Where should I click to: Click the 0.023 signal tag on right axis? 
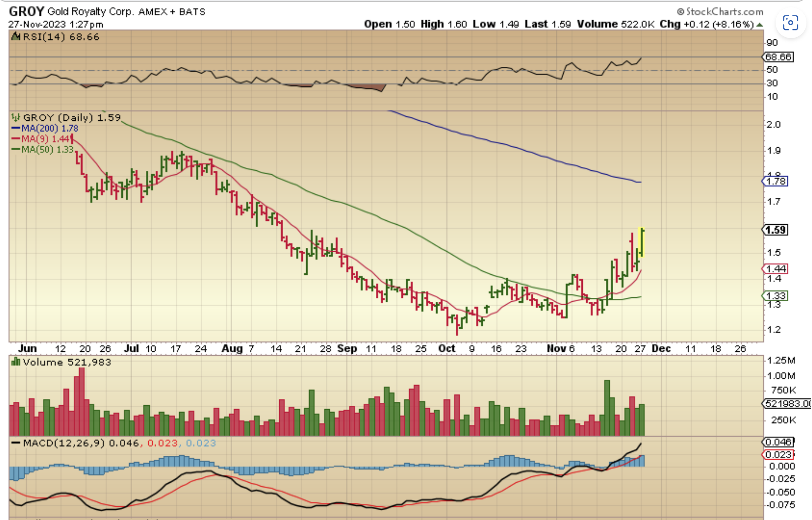(778, 455)
